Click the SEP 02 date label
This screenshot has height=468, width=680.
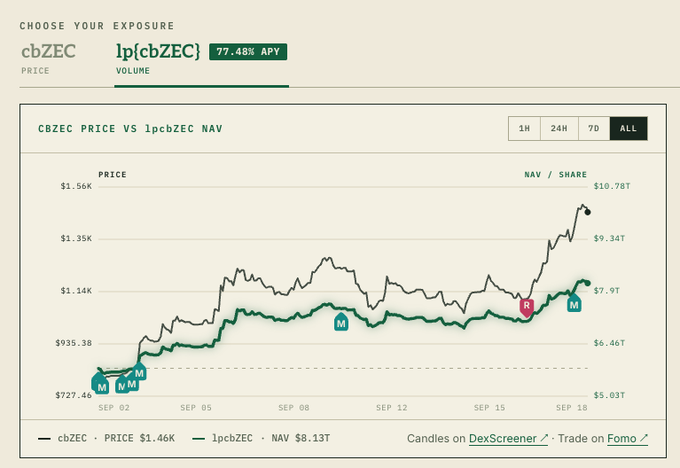[114, 408]
